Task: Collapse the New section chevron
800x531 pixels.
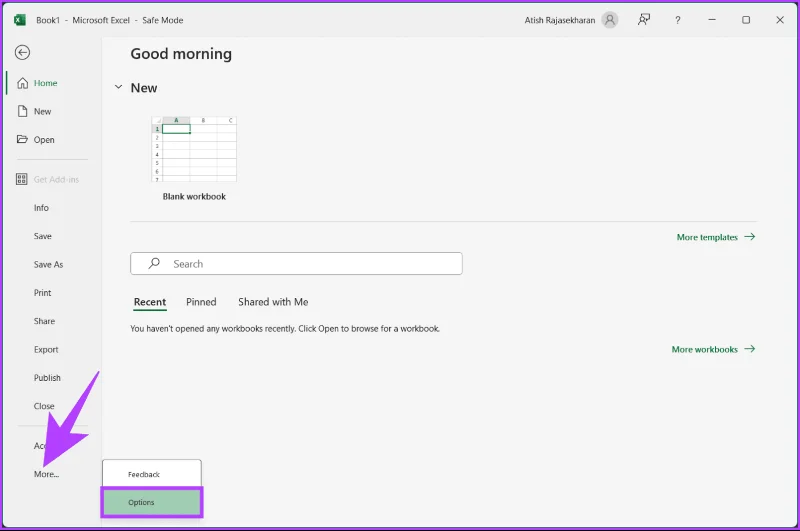Action: pyautogui.click(x=118, y=87)
